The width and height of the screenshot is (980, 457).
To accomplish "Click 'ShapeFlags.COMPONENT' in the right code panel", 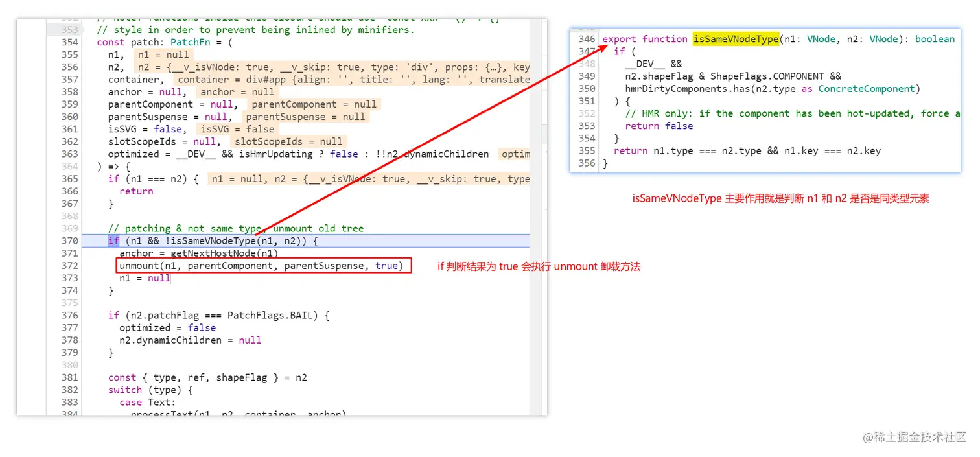I will (767, 76).
